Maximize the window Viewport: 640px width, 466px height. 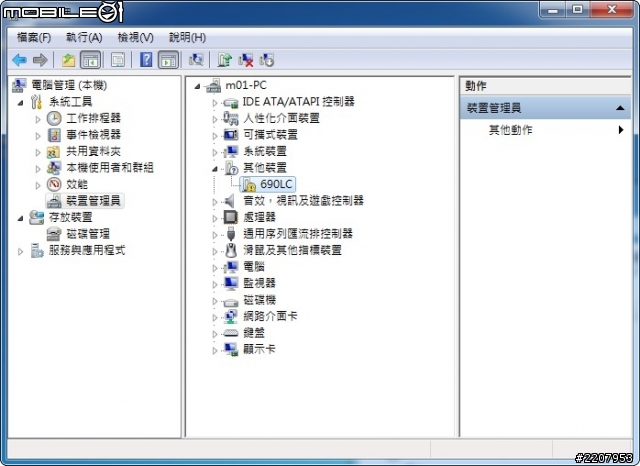577,9
